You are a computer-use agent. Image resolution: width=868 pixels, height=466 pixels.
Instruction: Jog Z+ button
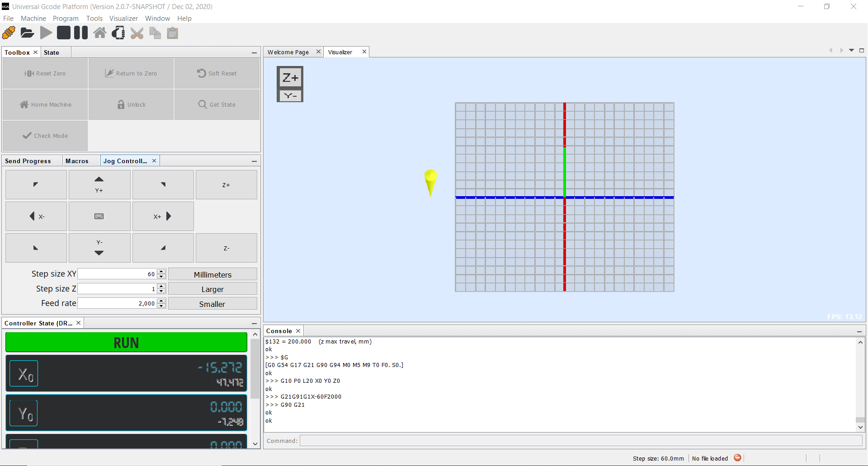point(226,184)
